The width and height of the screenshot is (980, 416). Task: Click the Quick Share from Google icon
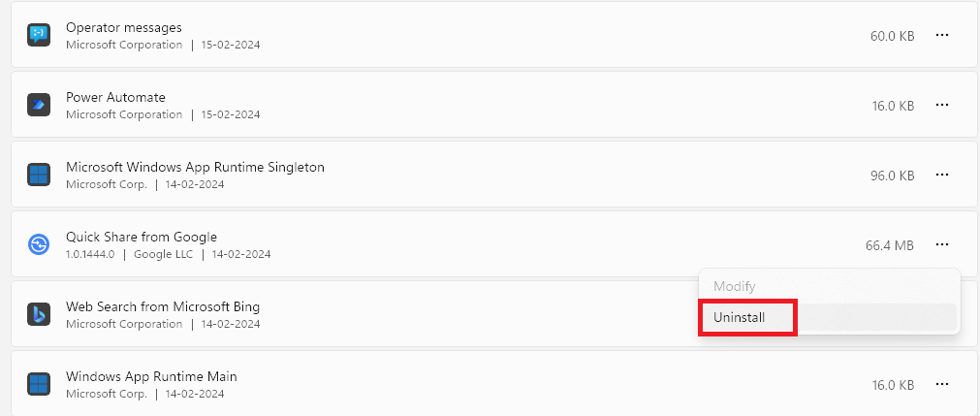pyautogui.click(x=39, y=245)
